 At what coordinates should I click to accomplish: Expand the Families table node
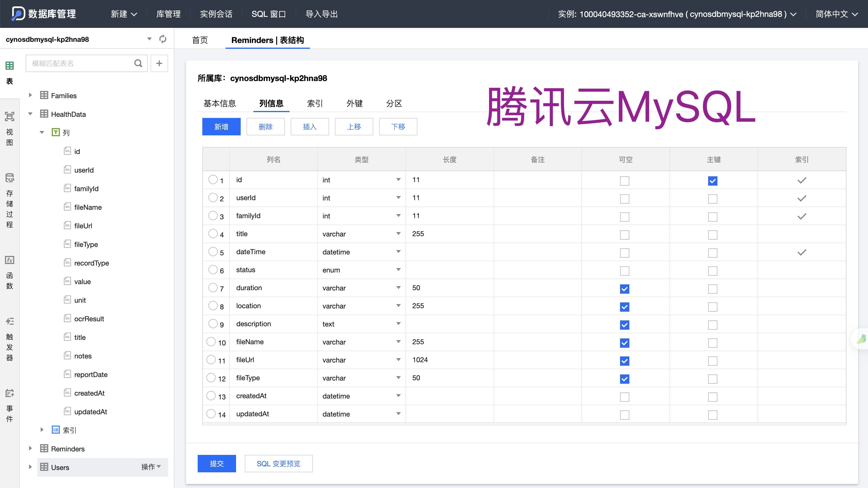coord(30,95)
